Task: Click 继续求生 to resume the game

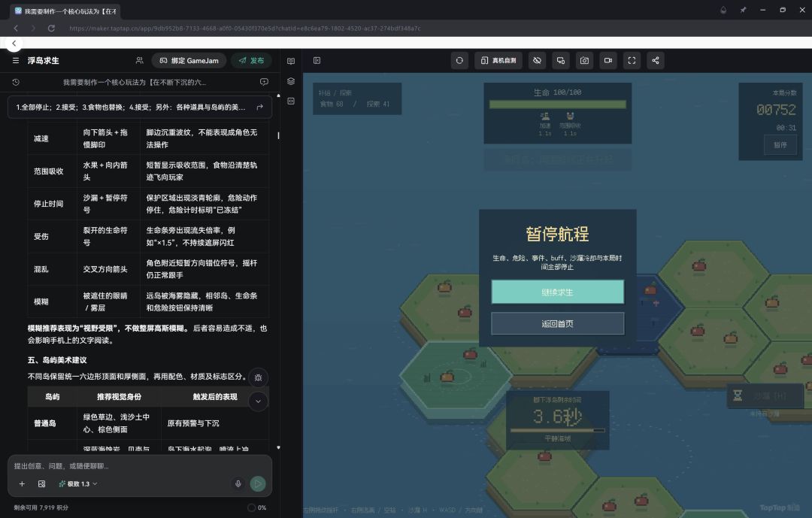Action: pos(558,292)
